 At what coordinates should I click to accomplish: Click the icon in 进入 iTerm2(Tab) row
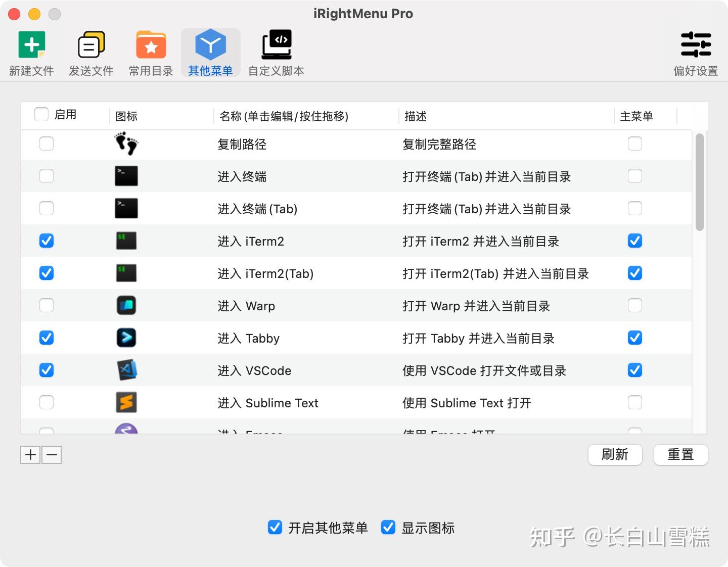126,273
